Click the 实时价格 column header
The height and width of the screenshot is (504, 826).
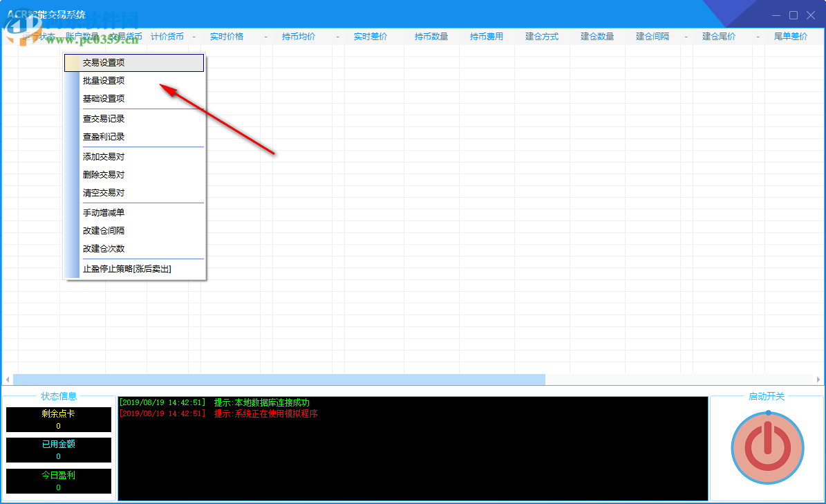point(227,37)
